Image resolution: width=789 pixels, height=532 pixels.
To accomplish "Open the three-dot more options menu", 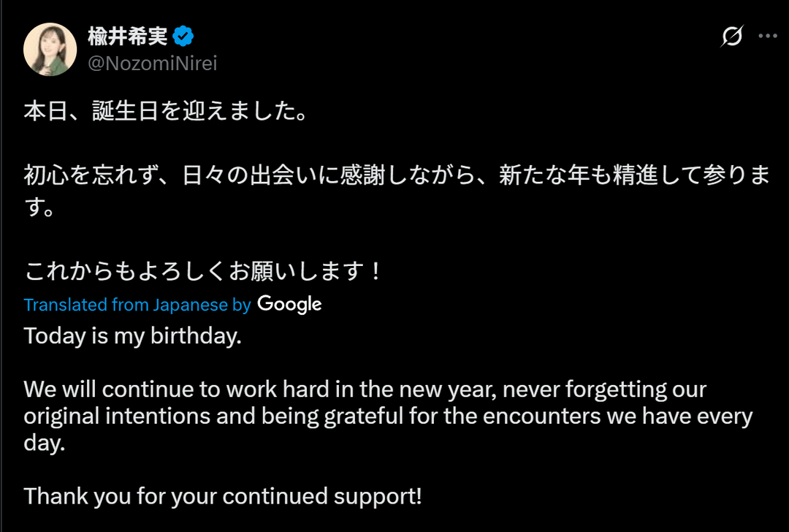I will (x=768, y=36).
